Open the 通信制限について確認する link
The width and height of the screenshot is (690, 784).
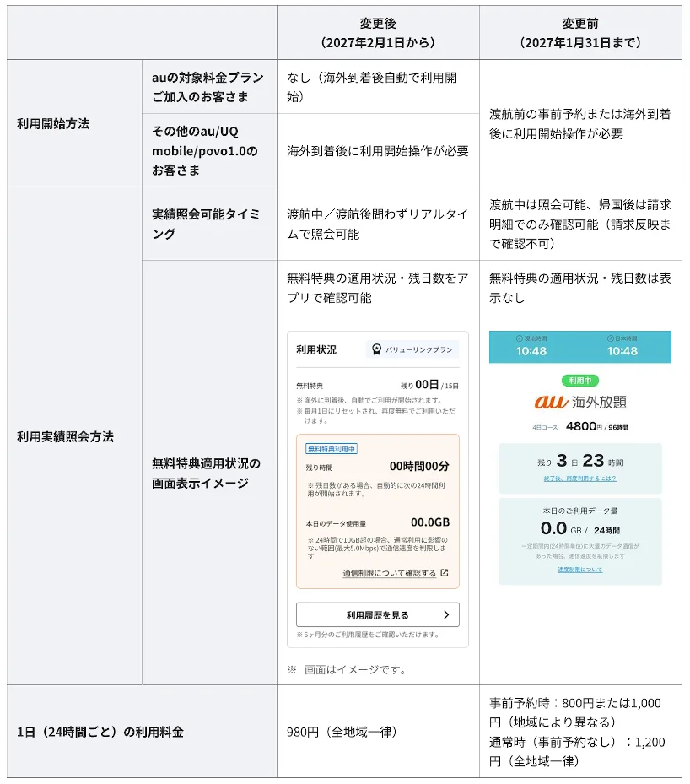[x=389, y=573]
